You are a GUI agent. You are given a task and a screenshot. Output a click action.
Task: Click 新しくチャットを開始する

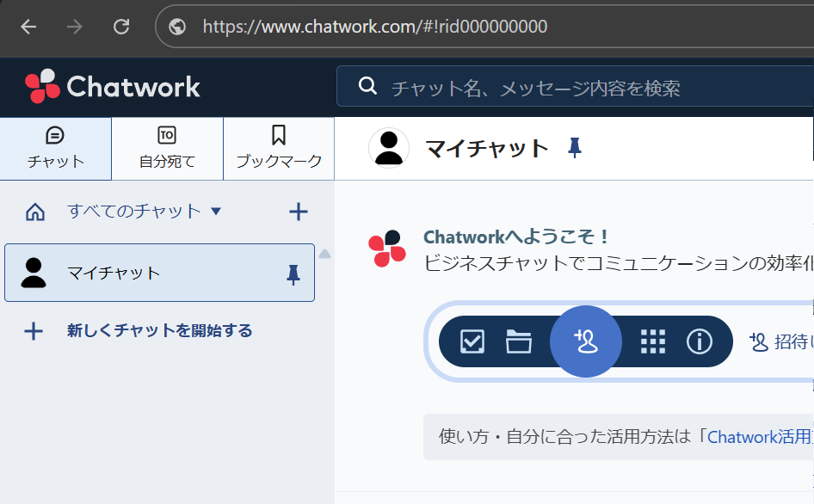pyautogui.click(x=159, y=331)
